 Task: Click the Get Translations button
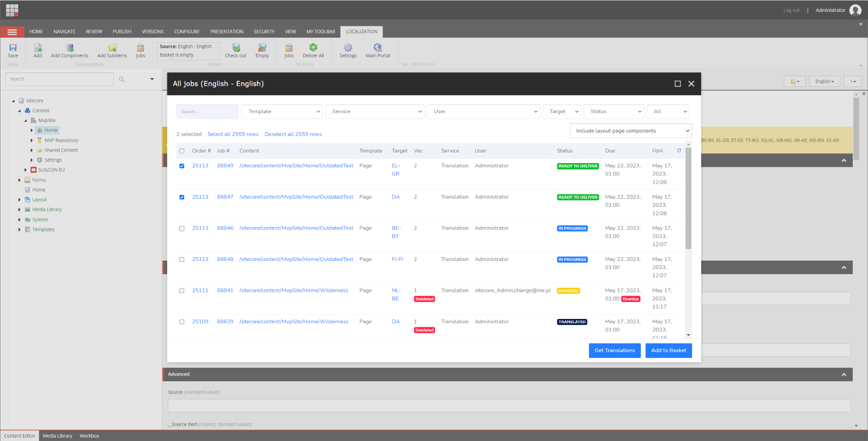click(615, 350)
